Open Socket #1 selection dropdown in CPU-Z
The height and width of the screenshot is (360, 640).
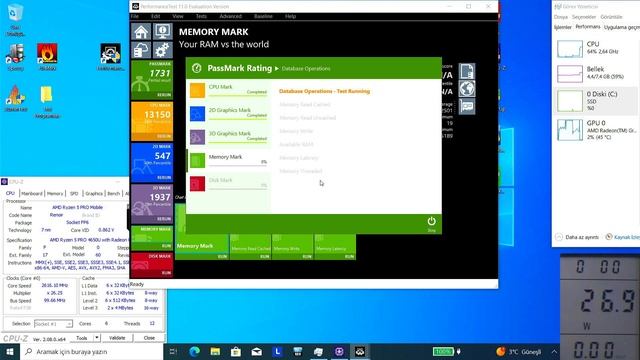pos(53,324)
